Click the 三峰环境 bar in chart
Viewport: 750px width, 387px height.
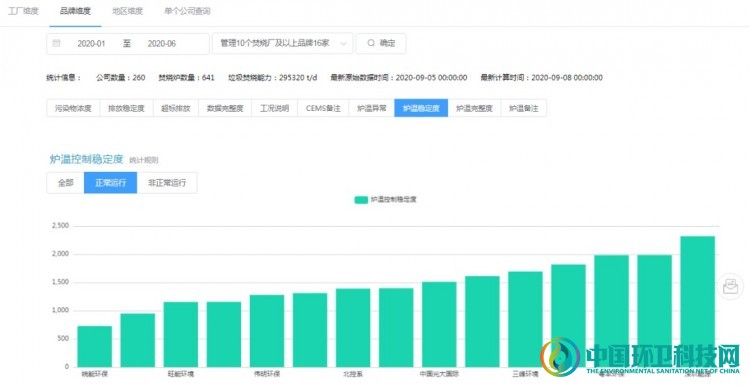(x=525, y=319)
